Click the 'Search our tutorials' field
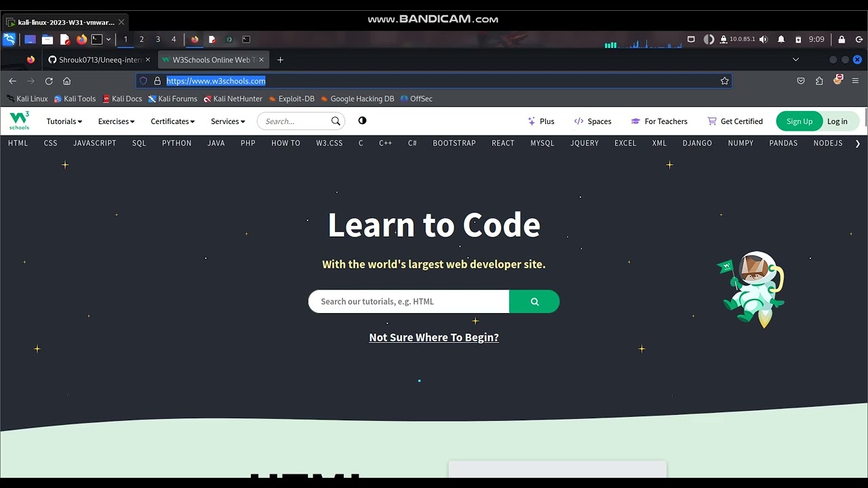868x488 pixels. [x=409, y=302]
